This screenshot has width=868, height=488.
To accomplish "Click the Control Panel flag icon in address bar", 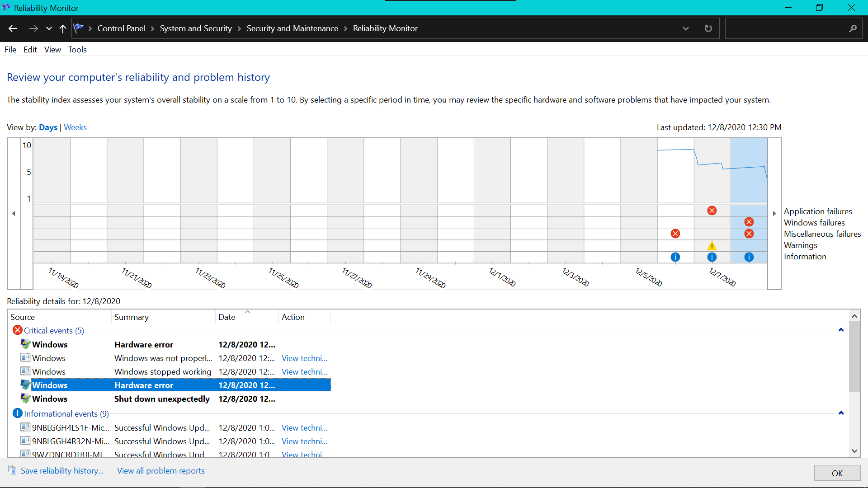I will (x=78, y=28).
